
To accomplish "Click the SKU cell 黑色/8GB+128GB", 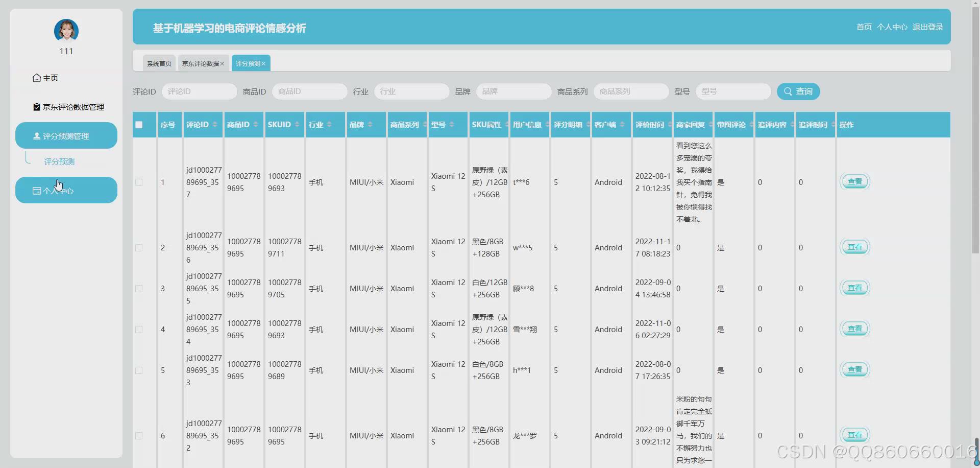I will pyautogui.click(x=487, y=248).
